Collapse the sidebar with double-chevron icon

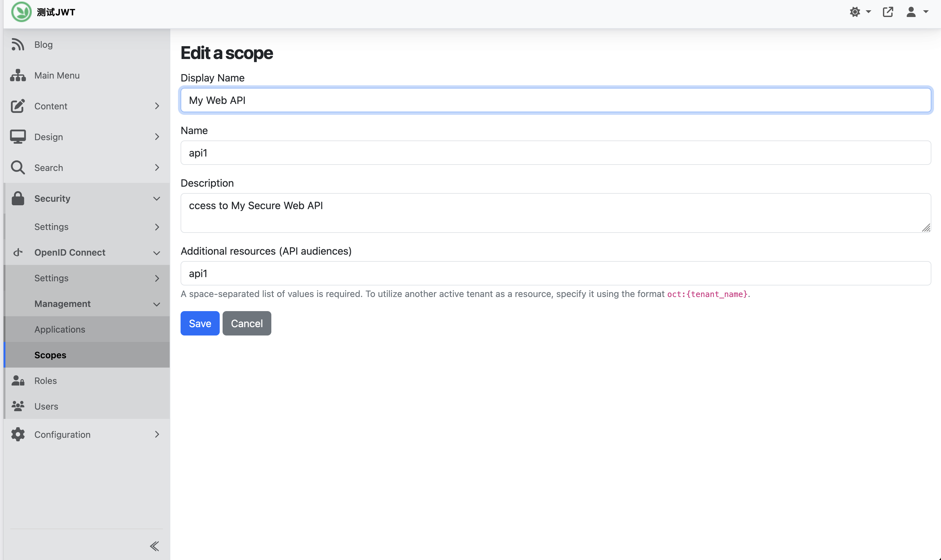(154, 546)
